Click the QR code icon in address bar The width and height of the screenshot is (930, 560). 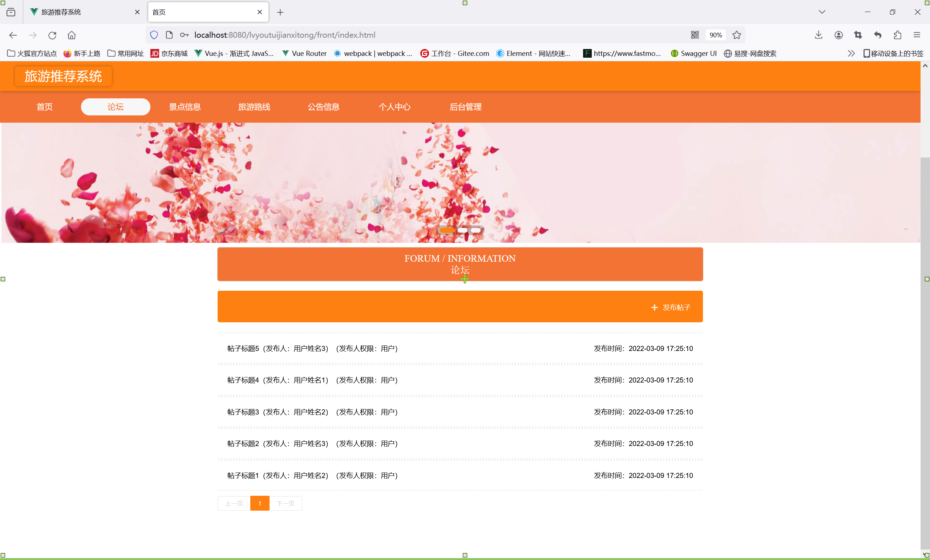(x=695, y=35)
